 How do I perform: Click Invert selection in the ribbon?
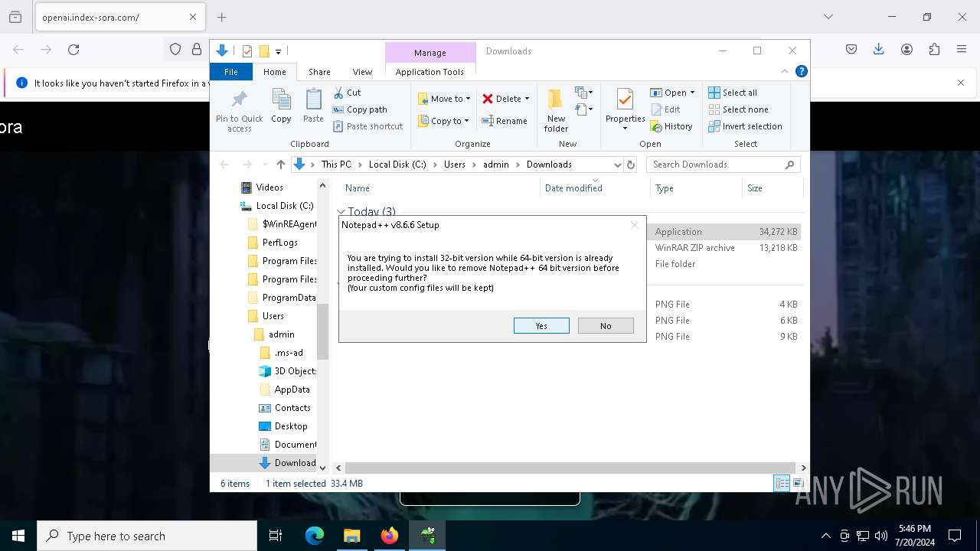(745, 126)
